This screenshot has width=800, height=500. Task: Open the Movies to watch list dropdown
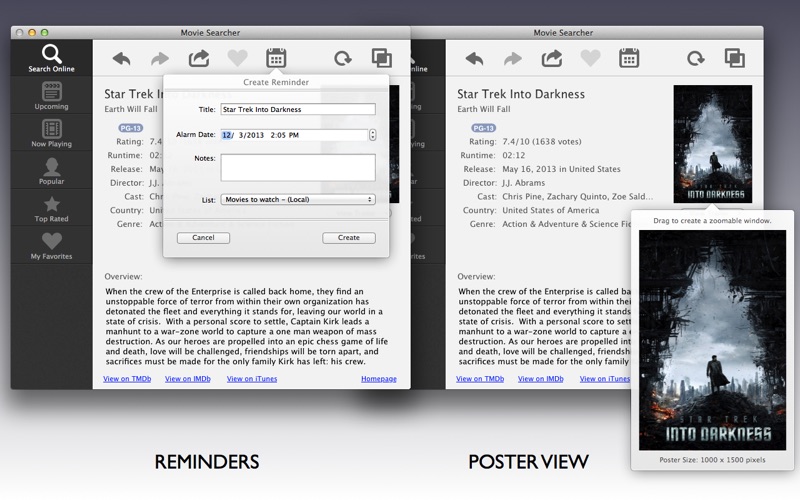298,199
